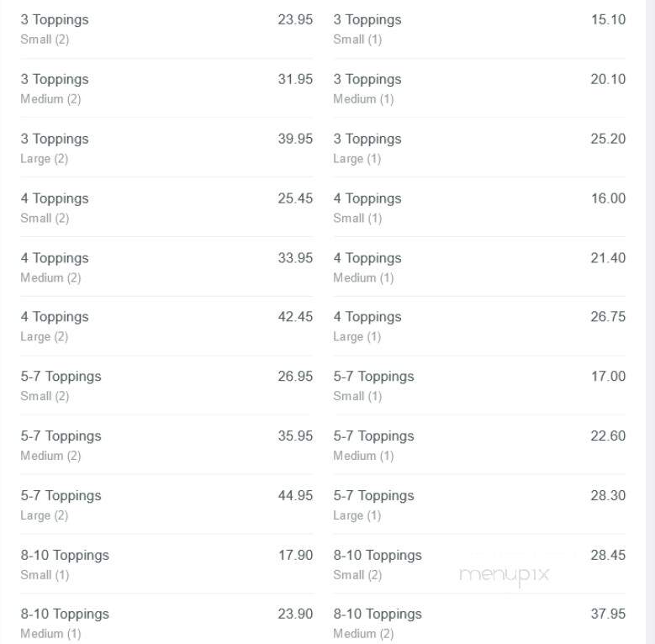
Task: Click 4 Toppings Large (1) at 26.75
Action: coord(479,326)
